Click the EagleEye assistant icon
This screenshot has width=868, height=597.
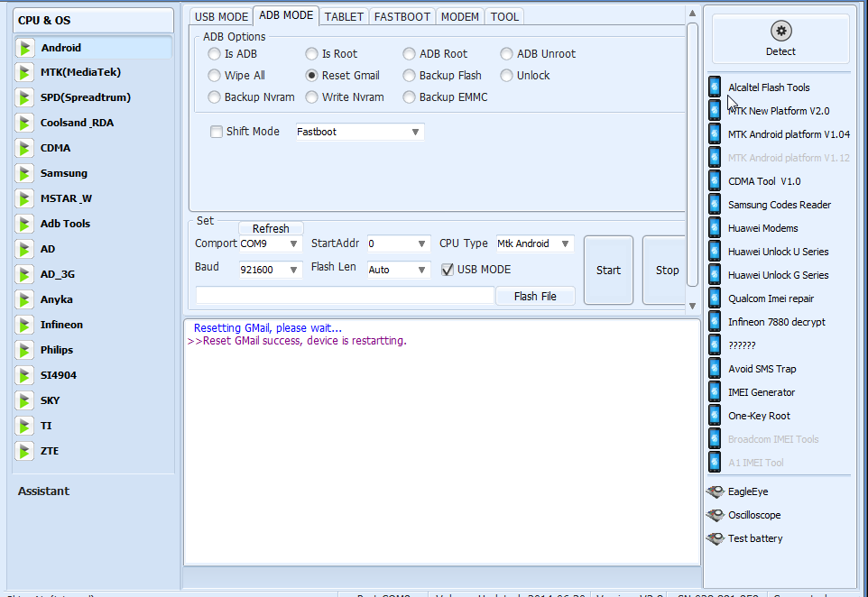click(x=716, y=491)
